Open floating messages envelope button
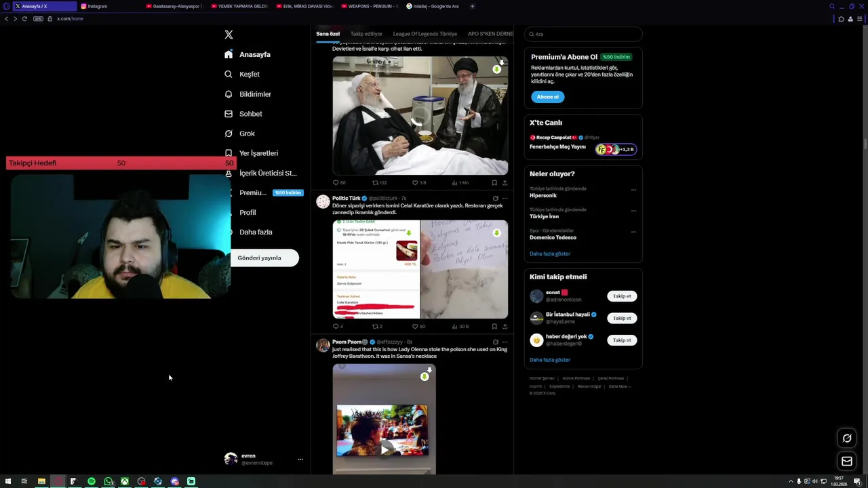The image size is (868, 488). tap(847, 462)
